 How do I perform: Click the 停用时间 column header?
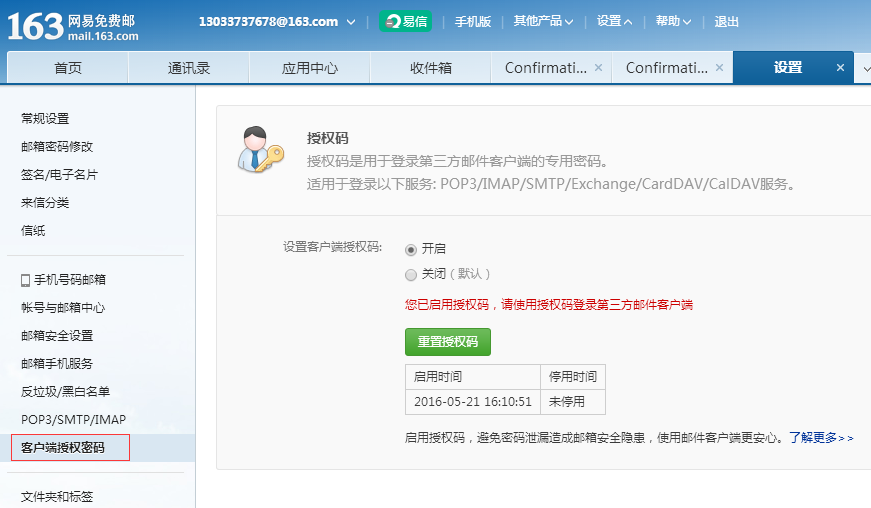click(x=573, y=376)
